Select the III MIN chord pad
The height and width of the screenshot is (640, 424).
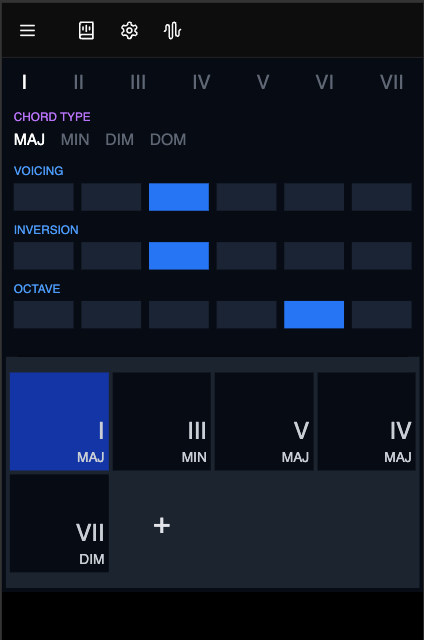tap(162, 421)
